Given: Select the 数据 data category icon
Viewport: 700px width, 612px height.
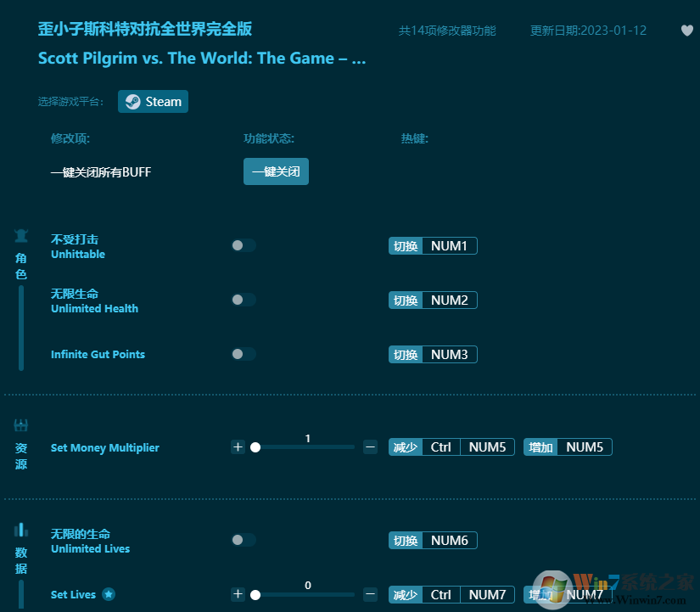Looking at the screenshot, I should click(x=21, y=531).
